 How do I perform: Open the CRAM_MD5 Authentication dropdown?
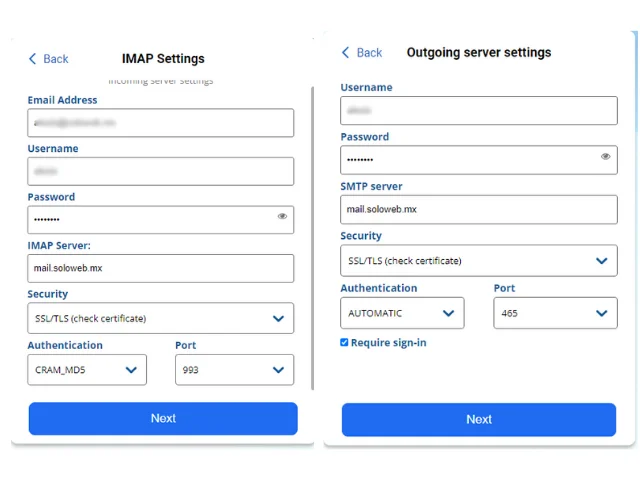[87, 370]
